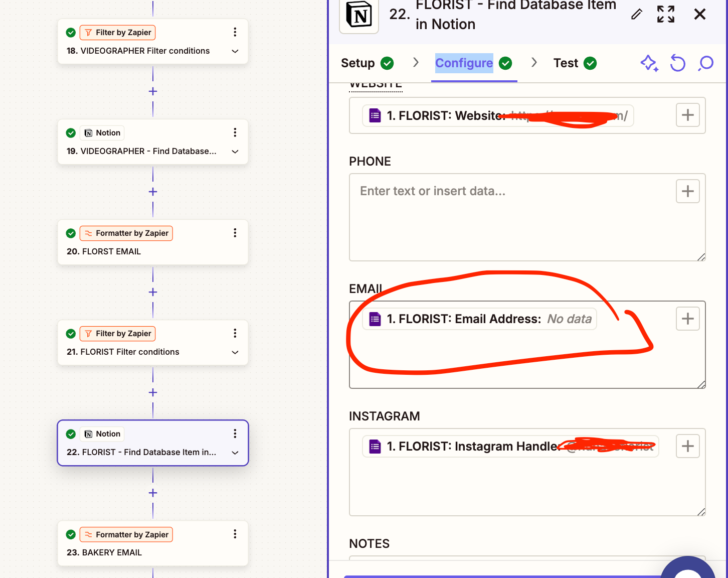This screenshot has width=728, height=578.
Task: Click the Filter by Zapier badge on step 21
Action: [118, 334]
